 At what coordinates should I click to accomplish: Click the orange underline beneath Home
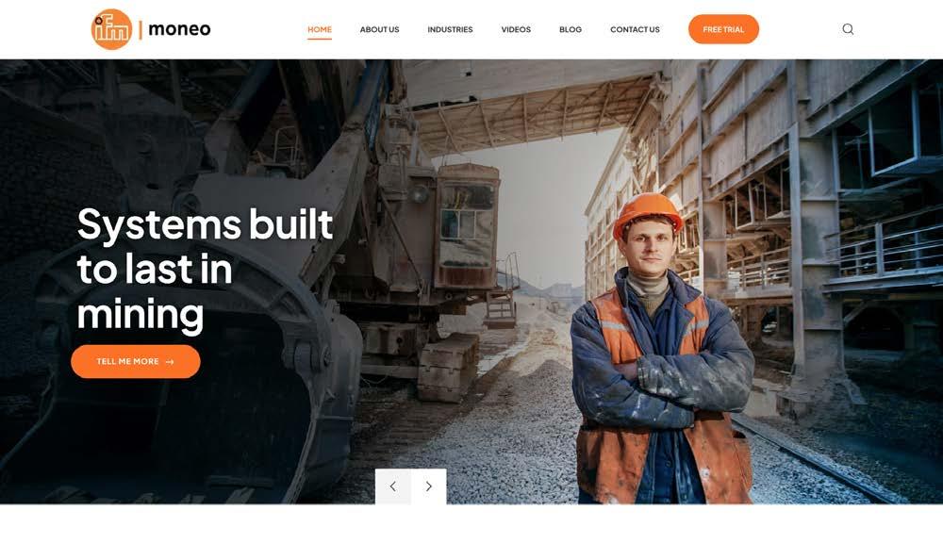320,39
